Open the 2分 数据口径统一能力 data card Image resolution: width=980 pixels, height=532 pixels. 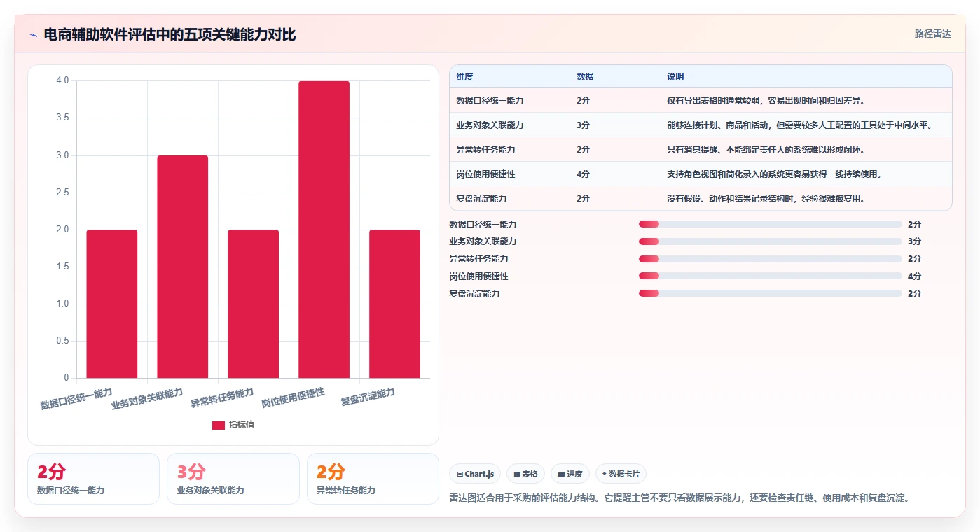click(93, 479)
